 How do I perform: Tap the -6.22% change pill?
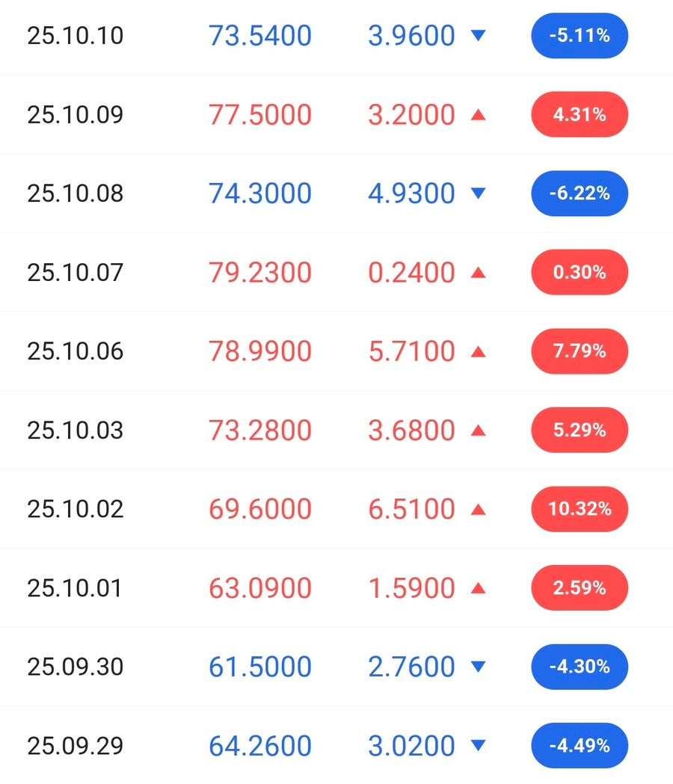(580, 194)
